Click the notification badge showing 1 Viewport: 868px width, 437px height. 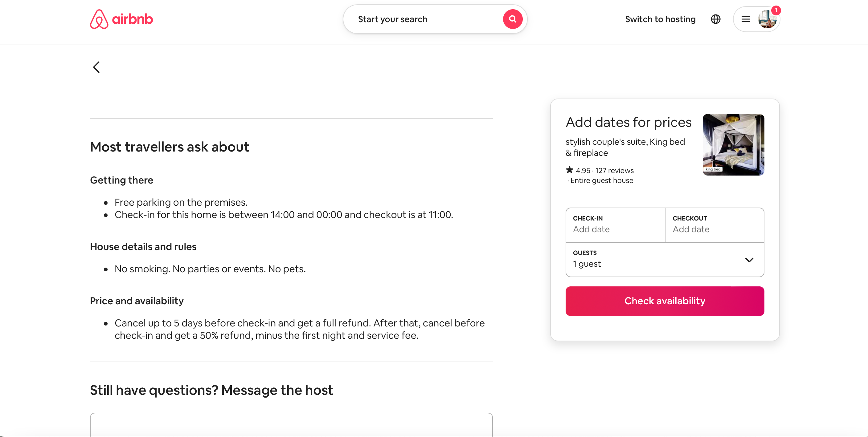(x=776, y=11)
